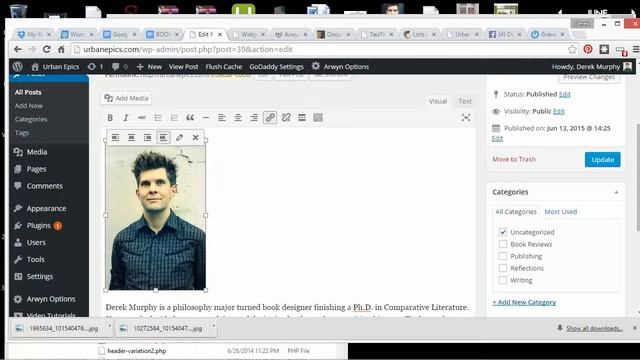This screenshot has height=360, width=640.
Task: Toggle bold formatting in editor toolbar
Action: click(x=110, y=118)
